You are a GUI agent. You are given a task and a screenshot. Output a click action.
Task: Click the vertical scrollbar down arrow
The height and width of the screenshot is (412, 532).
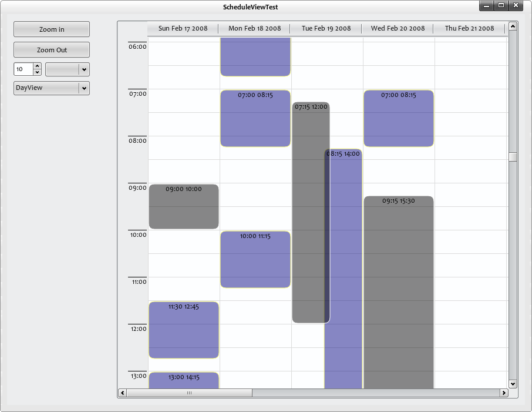point(513,384)
